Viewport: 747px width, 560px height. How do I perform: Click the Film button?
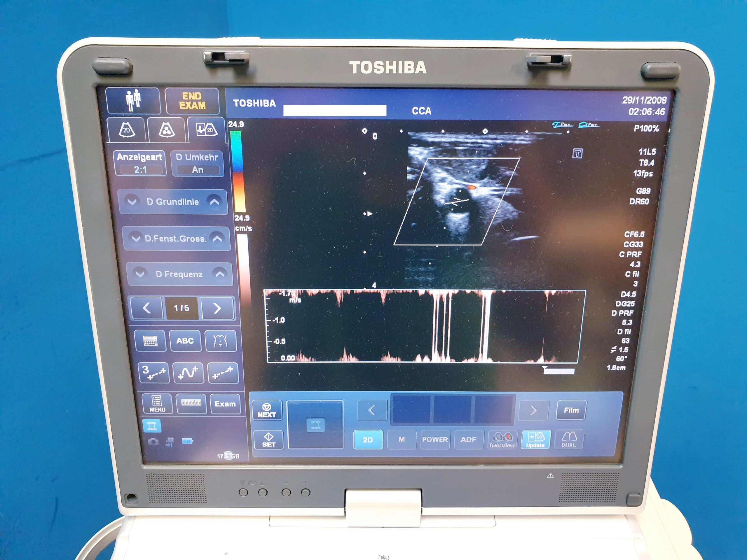click(x=571, y=410)
